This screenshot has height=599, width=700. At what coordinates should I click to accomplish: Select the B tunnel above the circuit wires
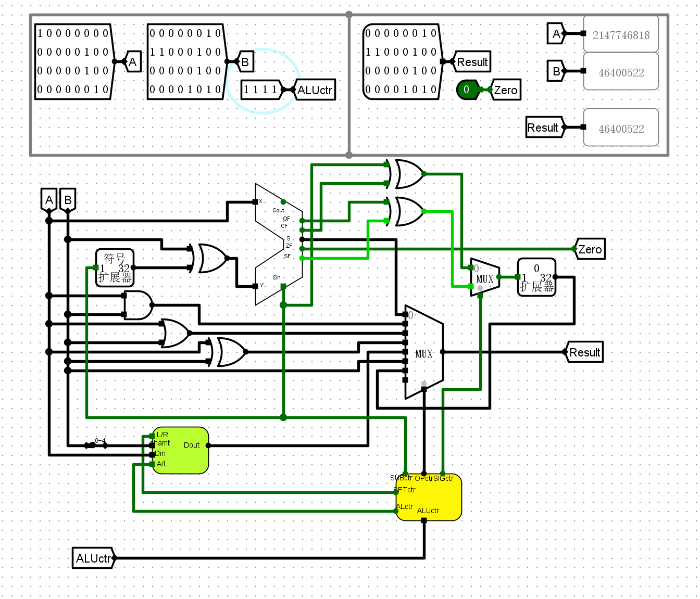click(68, 200)
